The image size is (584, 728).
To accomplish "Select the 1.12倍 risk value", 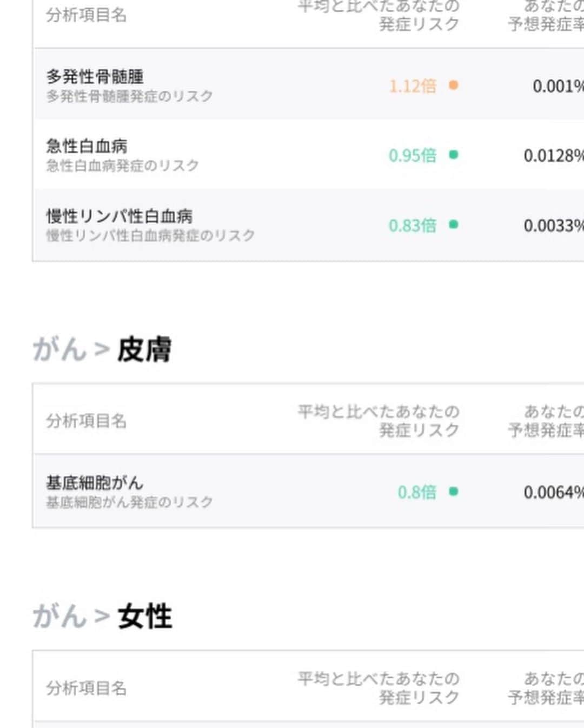I will [413, 85].
